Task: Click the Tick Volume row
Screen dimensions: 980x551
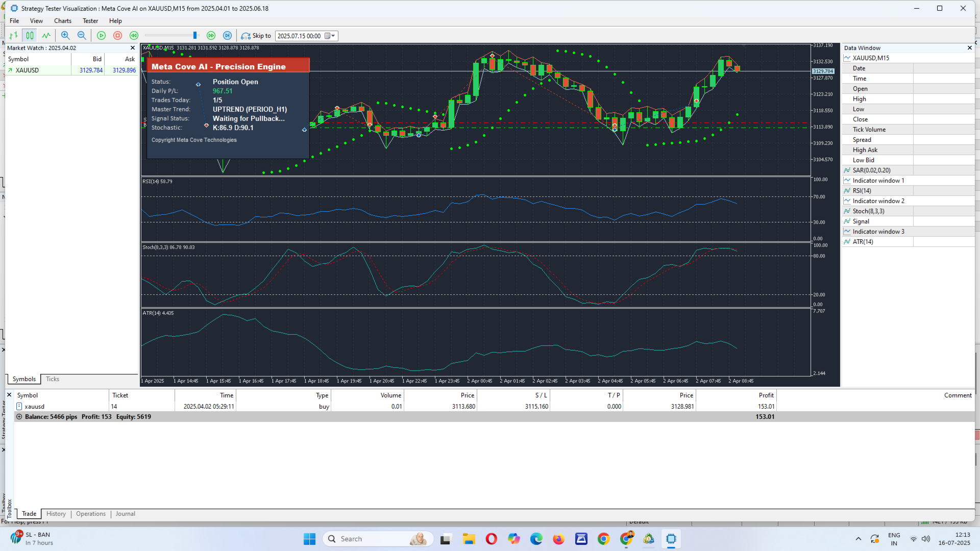Action: [x=908, y=130]
